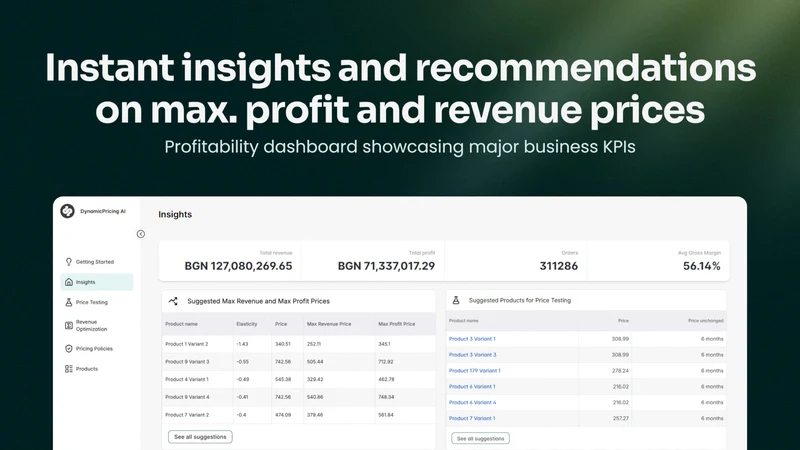This screenshot has height=450, width=800.
Task: Open Product 3 Variant 1 link
Action: (x=472, y=339)
